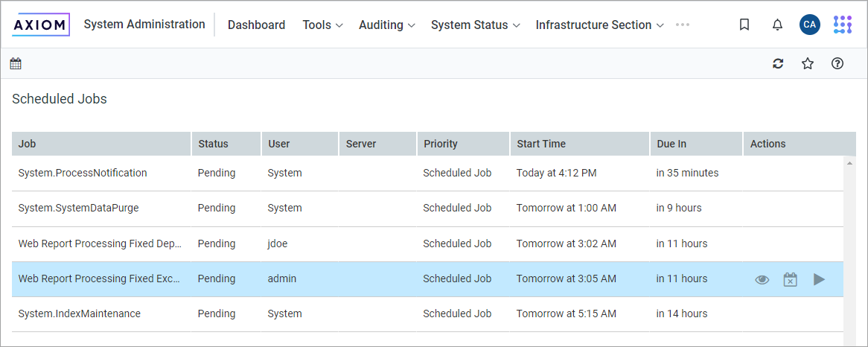The height and width of the screenshot is (347, 868).
Task: Expand the Infrastructure Section menu
Action: (599, 25)
